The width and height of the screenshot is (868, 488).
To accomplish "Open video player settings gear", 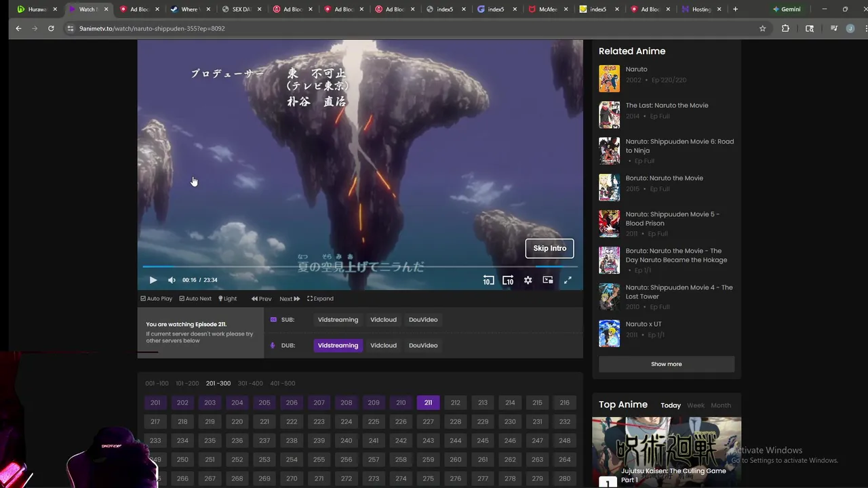I will [x=528, y=280].
